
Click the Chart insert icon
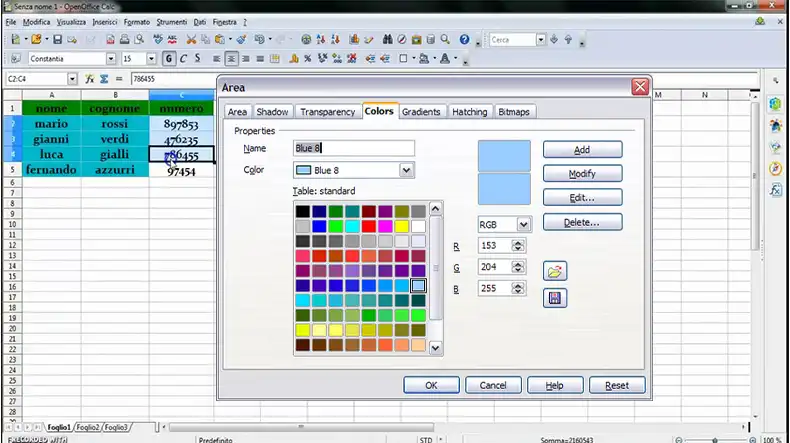(x=354, y=39)
